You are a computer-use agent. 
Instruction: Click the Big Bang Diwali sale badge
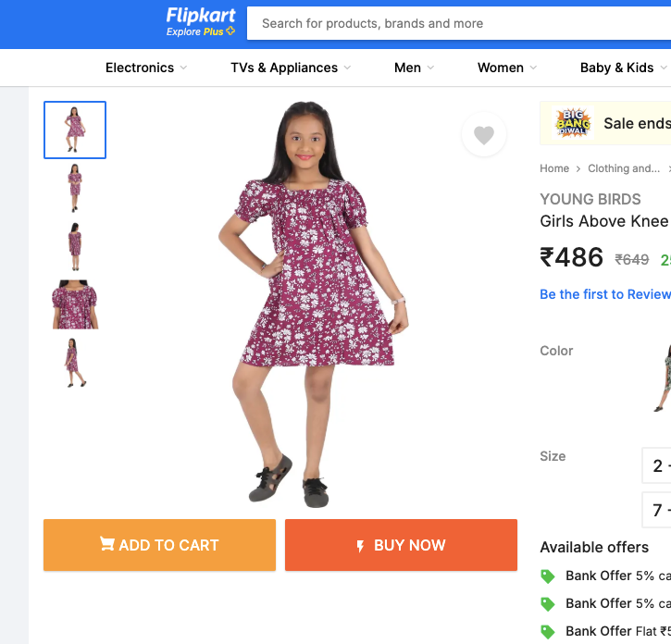pos(572,123)
